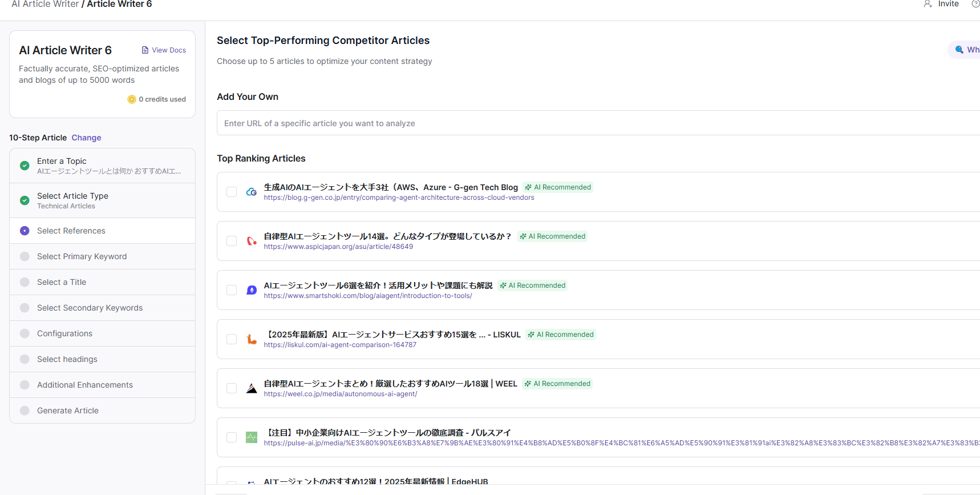Click gray step dot for Generate Article
The image size is (980, 495).
25,411
